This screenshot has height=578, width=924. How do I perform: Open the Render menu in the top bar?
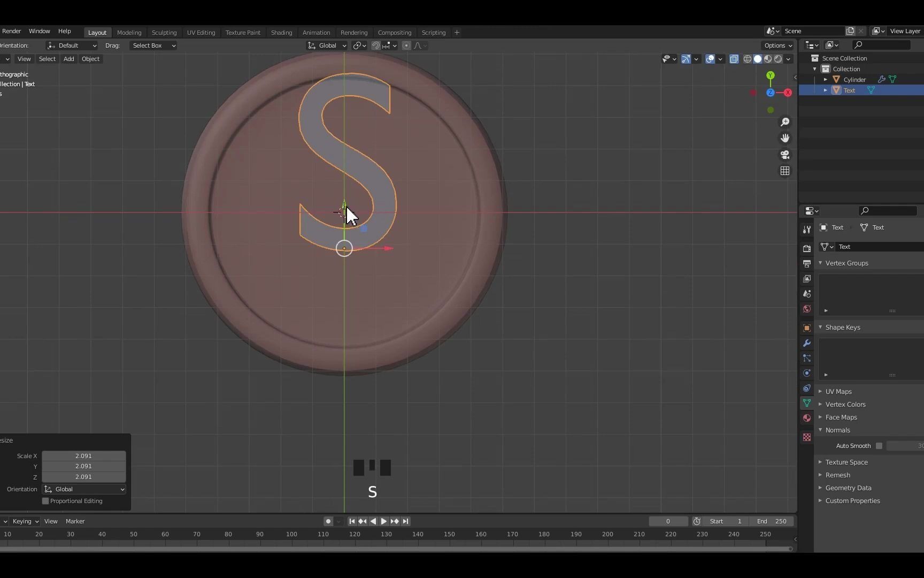tap(12, 31)
